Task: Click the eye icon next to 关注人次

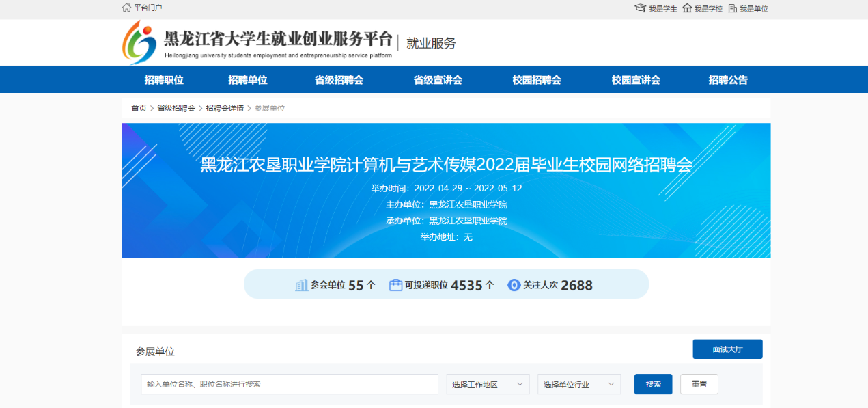Action: (514, 285)
